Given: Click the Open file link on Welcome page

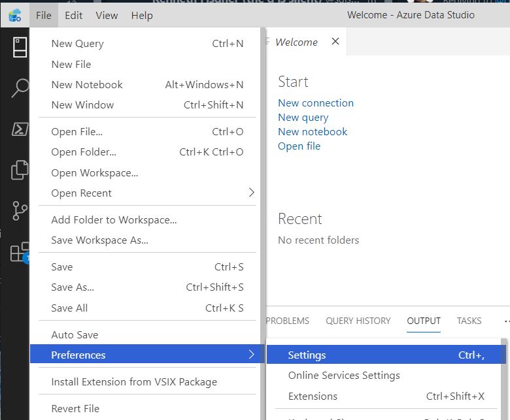Looking at the screenshot, I should pos(299,146).
